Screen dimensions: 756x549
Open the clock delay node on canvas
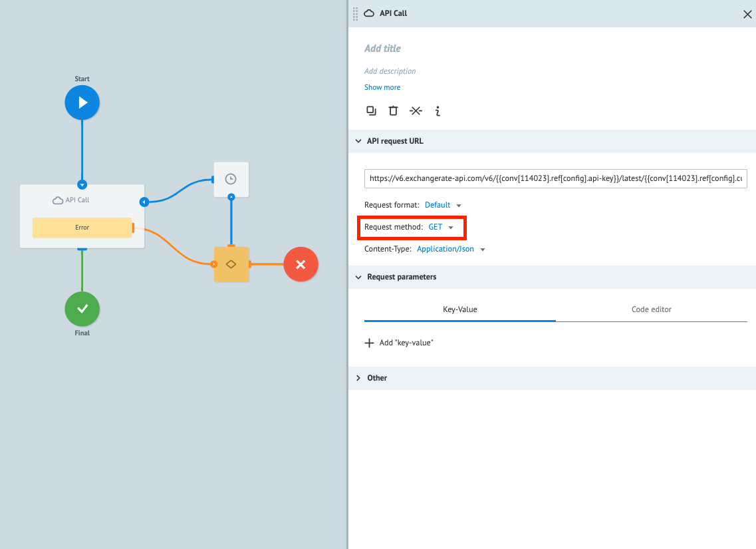231,178
